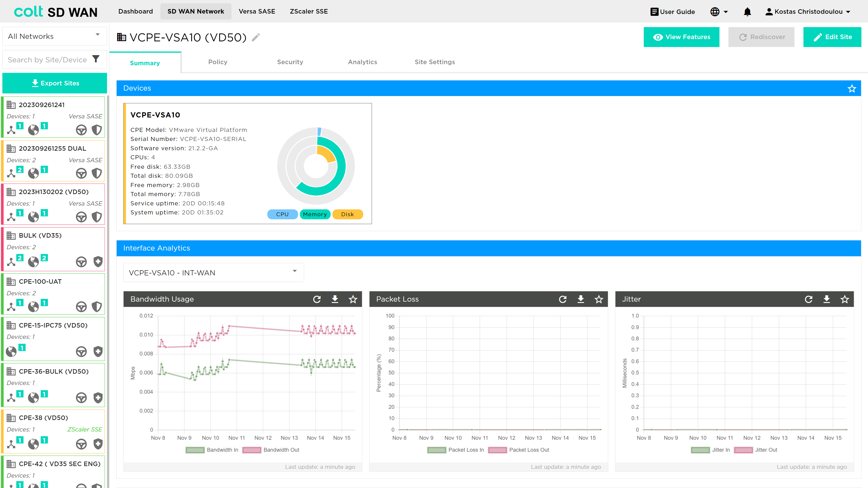Click the Export Sites button

coord(54,83)
